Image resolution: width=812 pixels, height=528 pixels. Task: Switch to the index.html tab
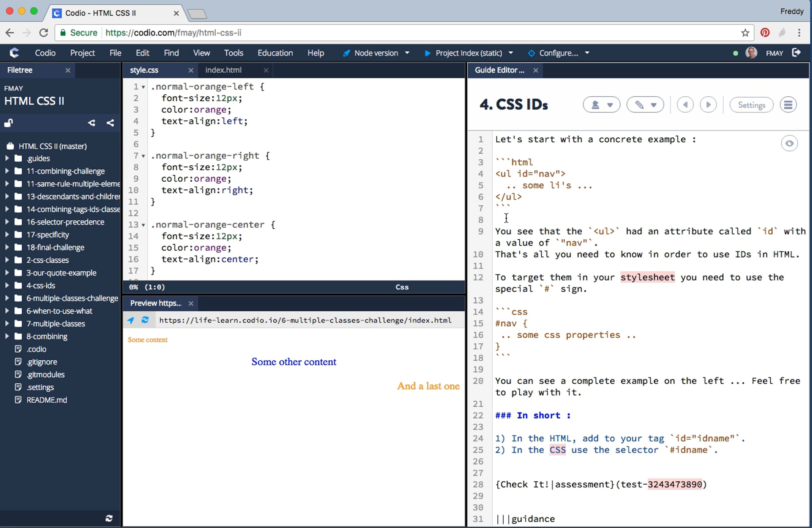224,70
